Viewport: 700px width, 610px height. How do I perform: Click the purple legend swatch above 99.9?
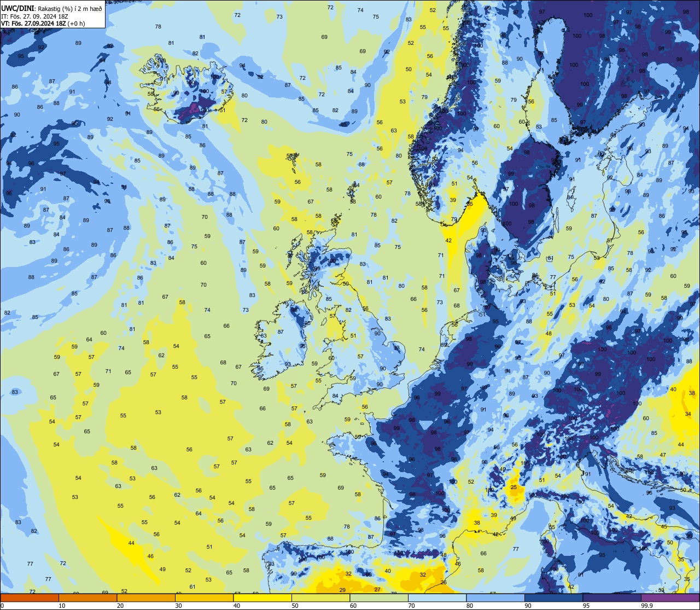pyautogui.click(x=670, y=598)
